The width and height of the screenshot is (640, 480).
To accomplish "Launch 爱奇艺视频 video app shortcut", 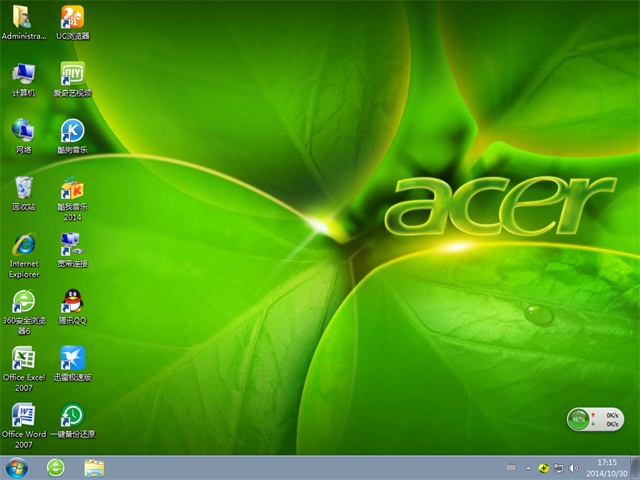I will pos(72,74).
